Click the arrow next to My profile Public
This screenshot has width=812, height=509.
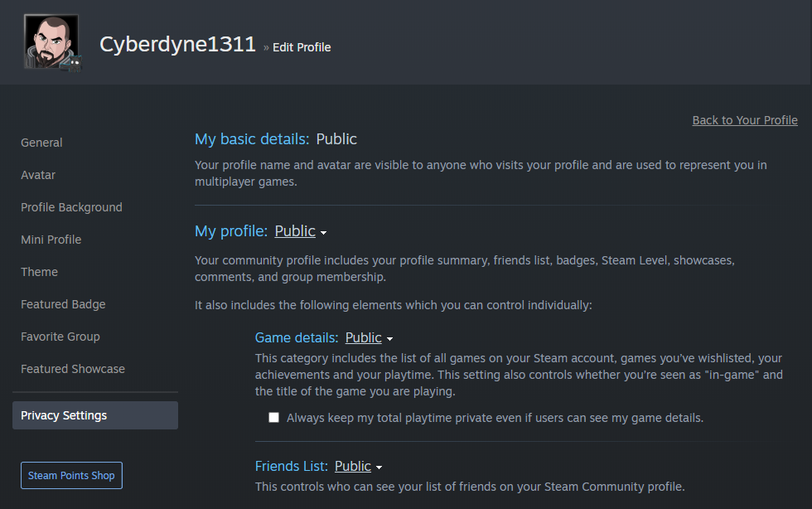(x=324, y=233)
